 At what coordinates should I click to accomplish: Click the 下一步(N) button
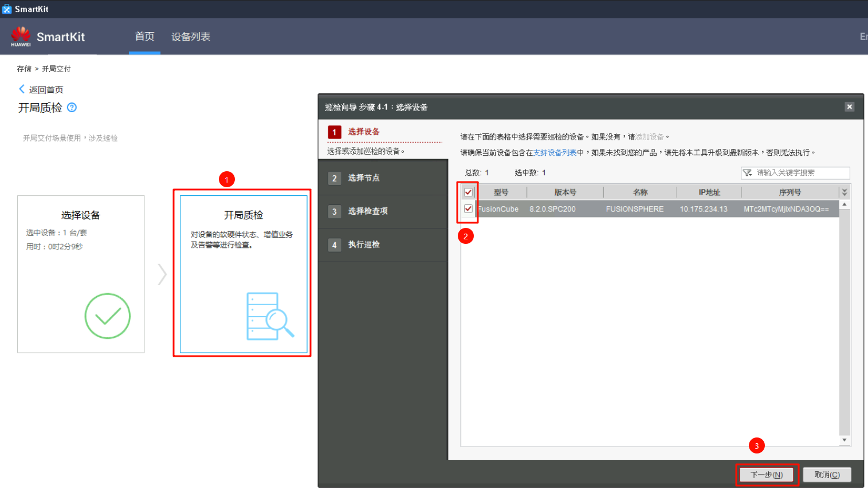[x=767, y=475]
